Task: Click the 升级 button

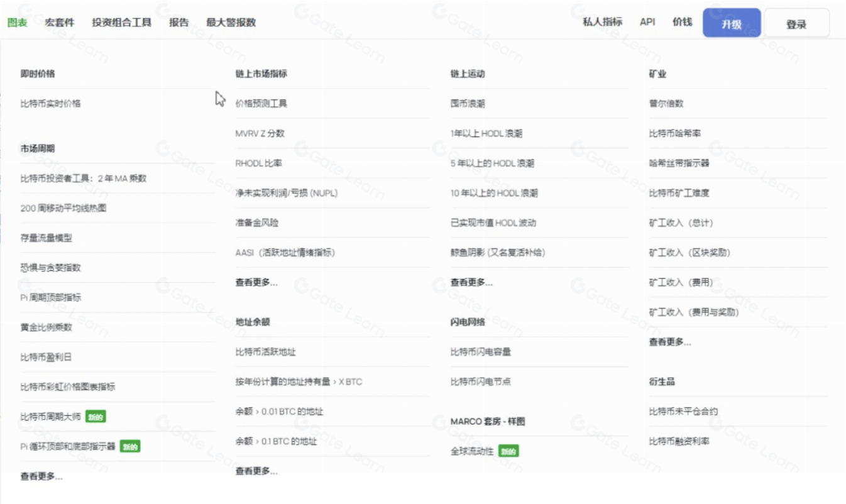Action: (x=731, y=22)
